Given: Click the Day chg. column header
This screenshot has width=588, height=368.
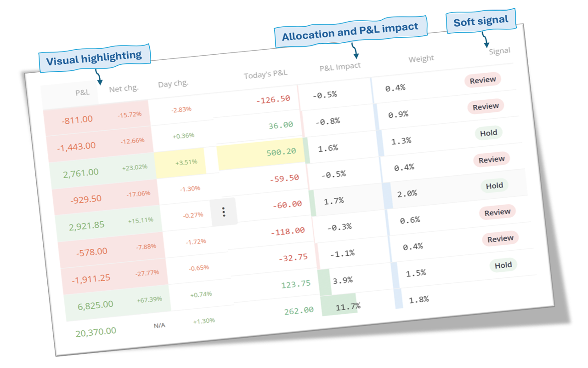Looking at the screenshot, I should point(173,83).
